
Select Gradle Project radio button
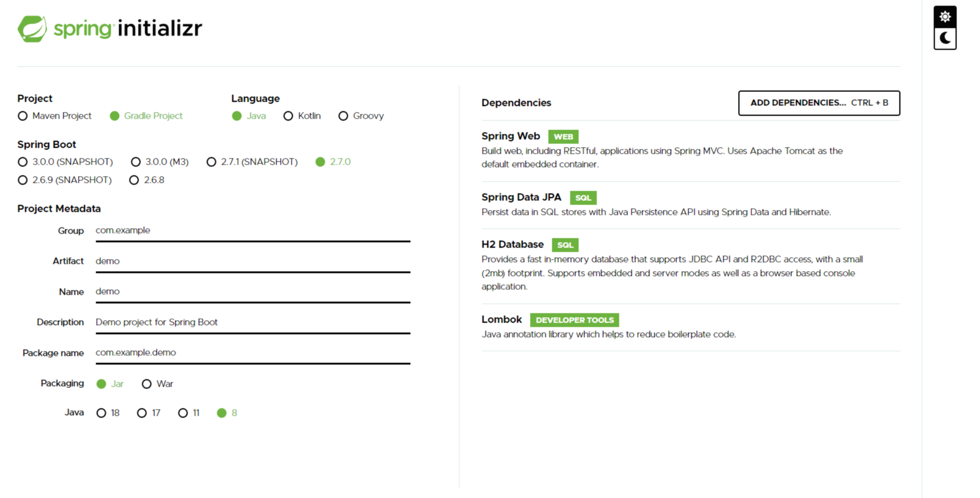pos(146,116)
